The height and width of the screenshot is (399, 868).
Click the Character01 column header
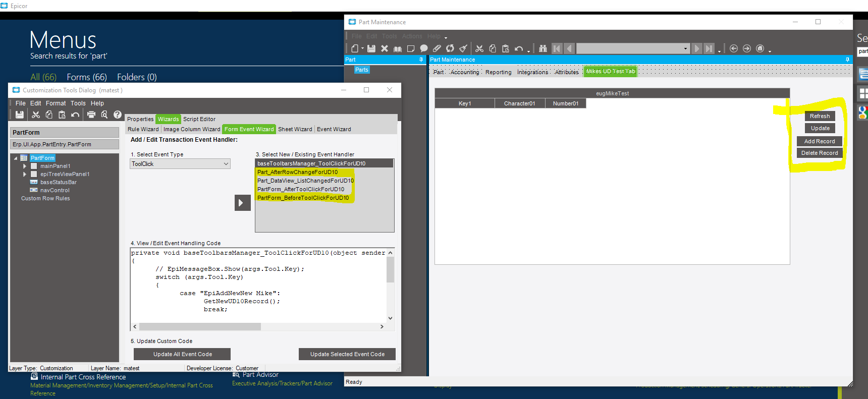coord(520,103)
